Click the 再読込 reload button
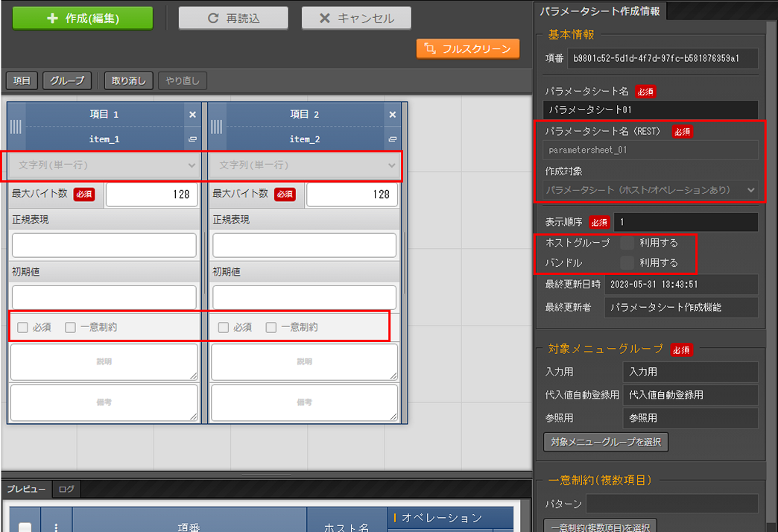778x532 pixels. pos(233,19)
